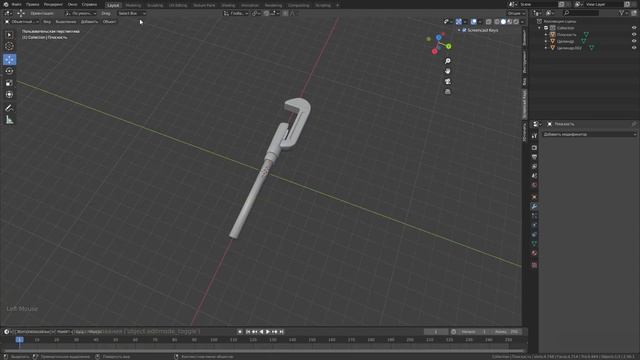The width and height of the screenshot is (640, 360).
Task: Hide Плоскость object via eye icon
Action: pyautogui.click(x=634, y=35)
